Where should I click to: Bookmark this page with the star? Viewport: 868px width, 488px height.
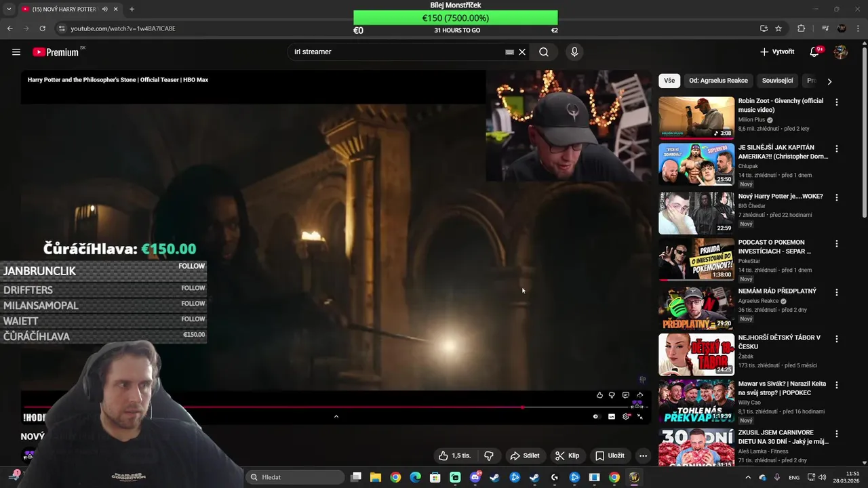click(778, 28)
